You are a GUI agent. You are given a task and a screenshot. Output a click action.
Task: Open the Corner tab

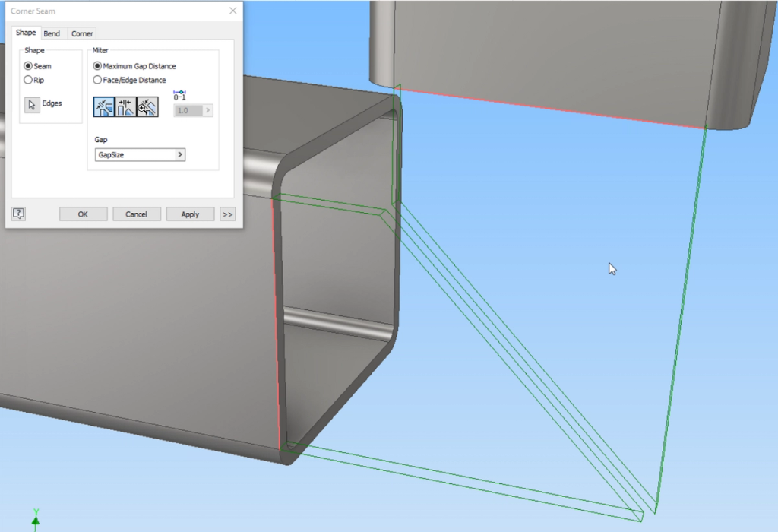(81, 33)
